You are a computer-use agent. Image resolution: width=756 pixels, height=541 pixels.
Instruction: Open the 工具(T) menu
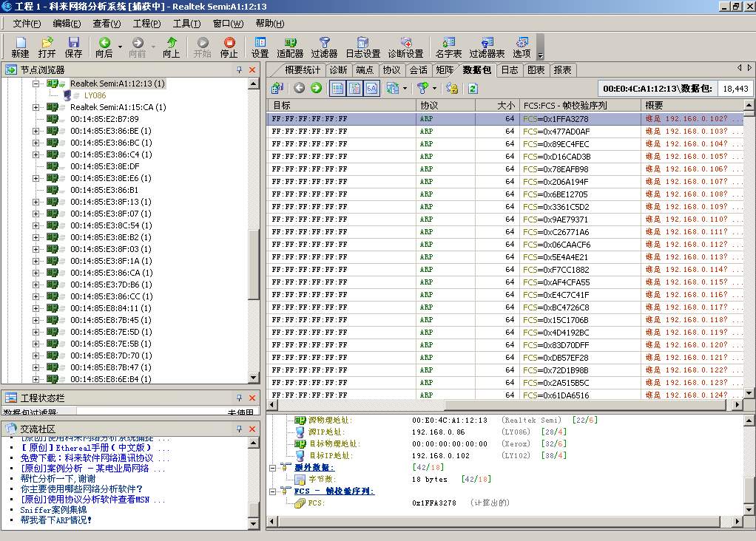coord(186,24)
